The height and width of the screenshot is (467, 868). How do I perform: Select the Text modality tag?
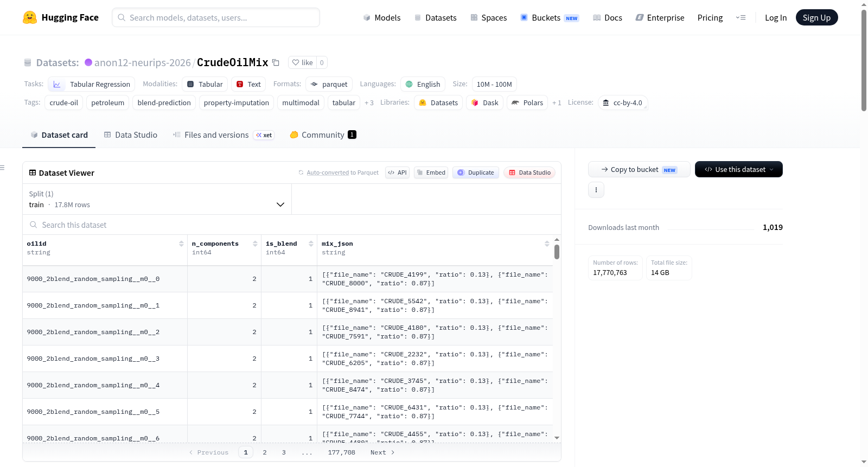(x=248, y=84)
